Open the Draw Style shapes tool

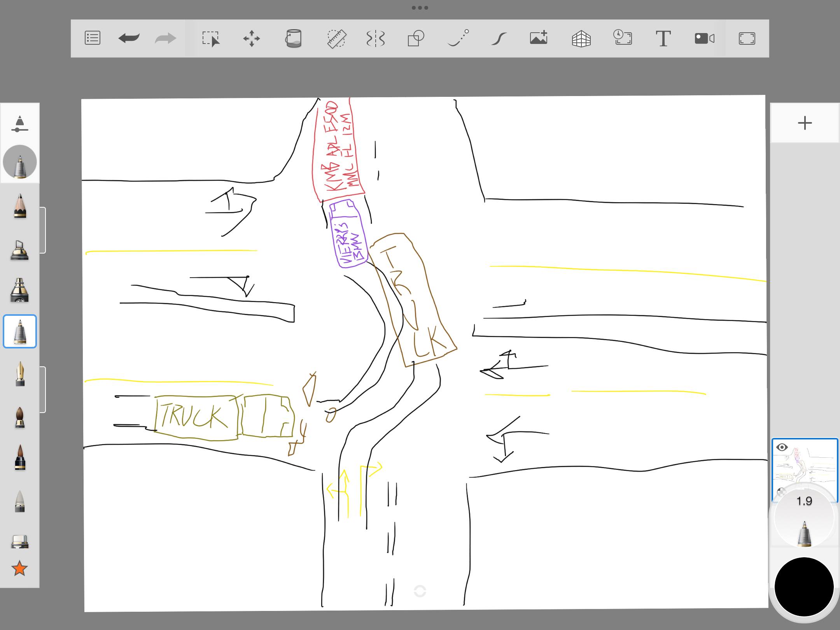point(416,38)
